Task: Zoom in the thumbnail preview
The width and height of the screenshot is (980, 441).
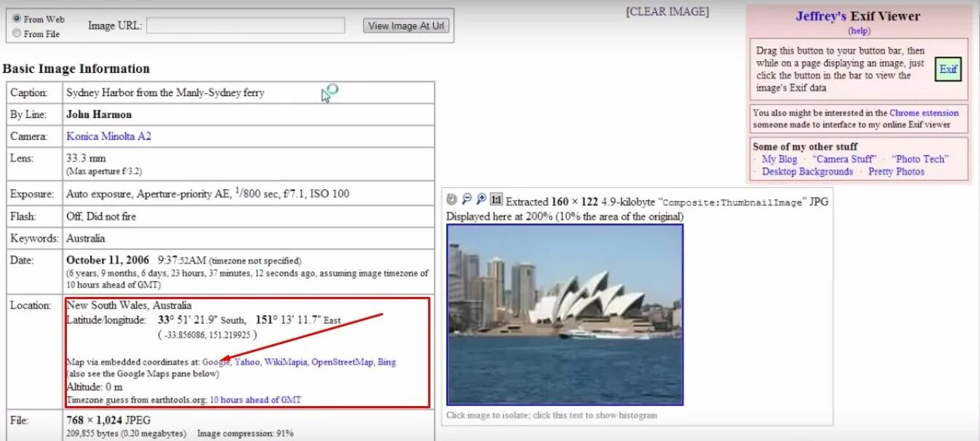Action: [481, 199]
